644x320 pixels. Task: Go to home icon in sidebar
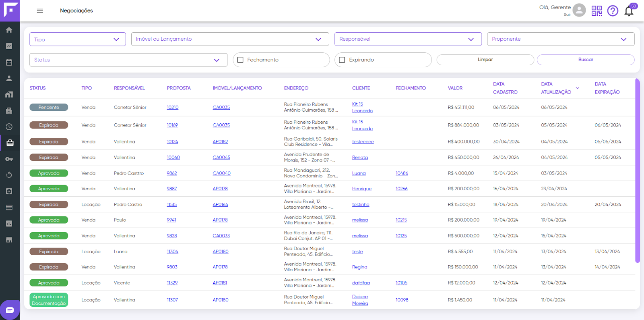coord(9,30)
